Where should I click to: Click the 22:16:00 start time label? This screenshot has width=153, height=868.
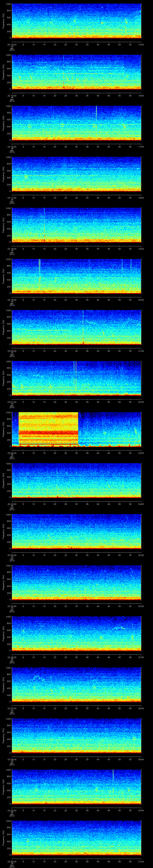[12, 147]
